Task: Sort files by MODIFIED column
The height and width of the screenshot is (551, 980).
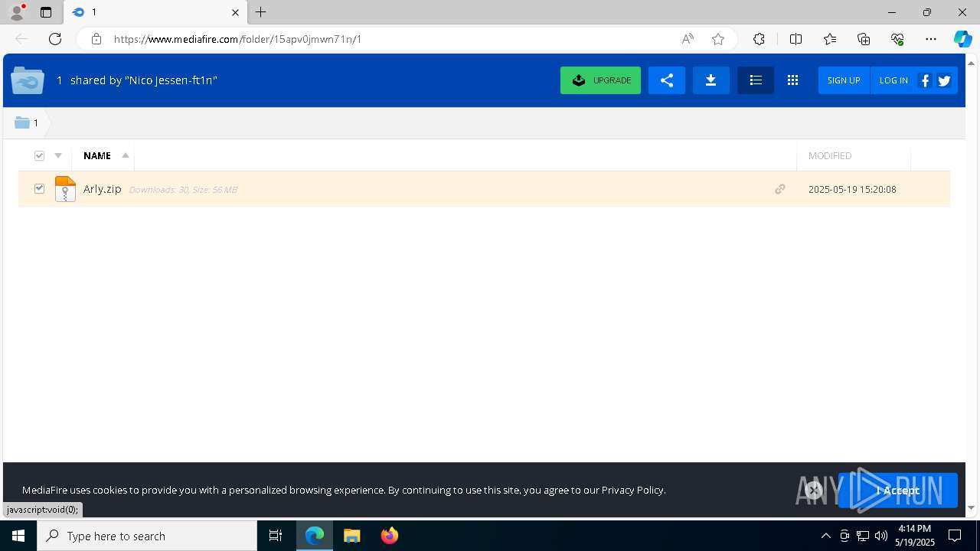Action: click(x=830, y=155)
